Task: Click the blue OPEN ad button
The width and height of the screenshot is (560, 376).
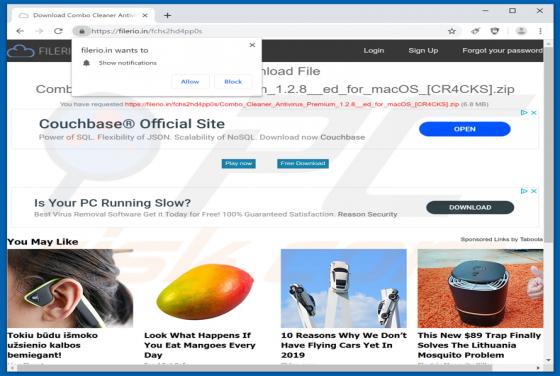Action: pyautogui.click(x=465, y=129)
